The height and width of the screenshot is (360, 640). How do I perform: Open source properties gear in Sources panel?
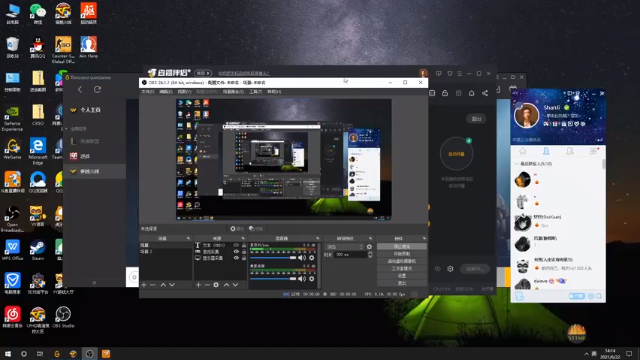(216, 284)
